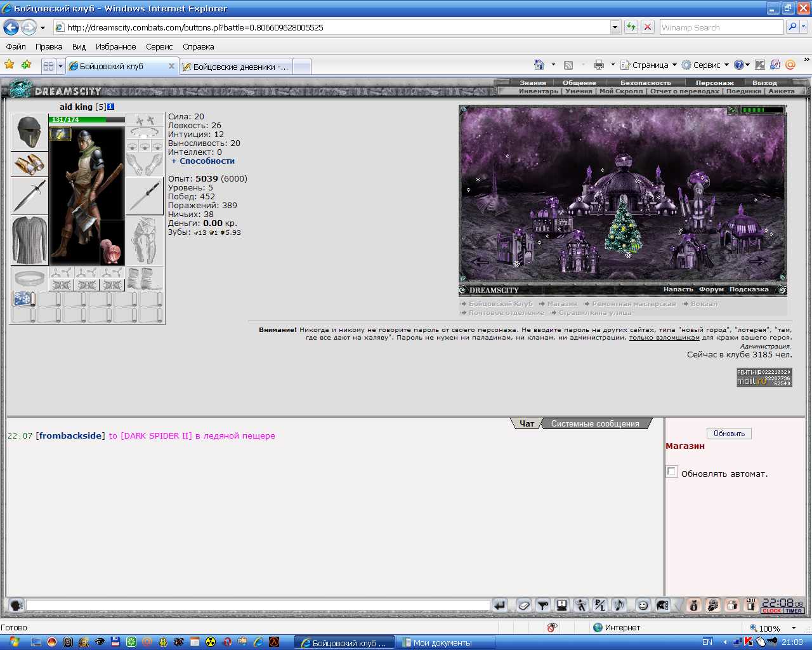812x650 pixels.
Task: Open the 'Форум' link under the map
Action: 711,289
